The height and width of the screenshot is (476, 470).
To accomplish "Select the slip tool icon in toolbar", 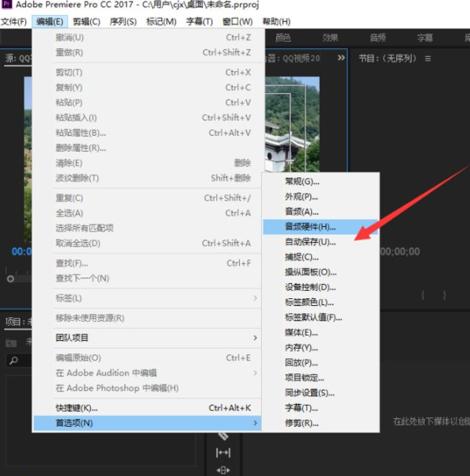I will (x=223, y=452).
